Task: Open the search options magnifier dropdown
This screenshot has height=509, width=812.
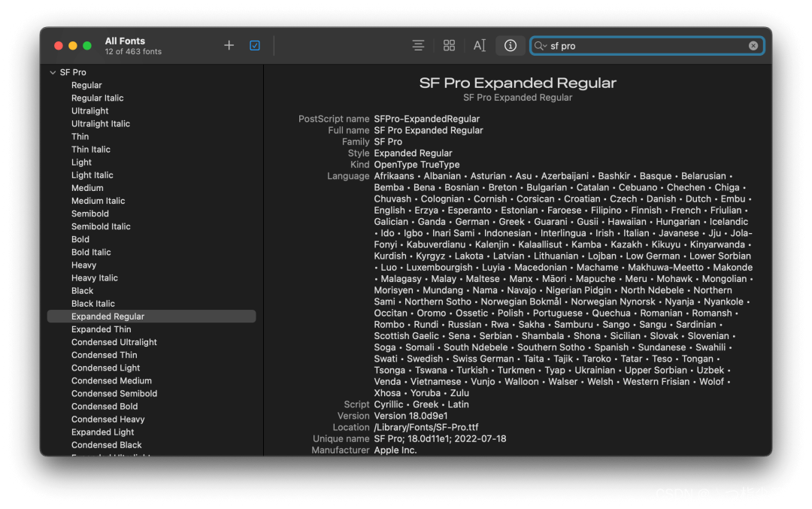Action: 540,46
